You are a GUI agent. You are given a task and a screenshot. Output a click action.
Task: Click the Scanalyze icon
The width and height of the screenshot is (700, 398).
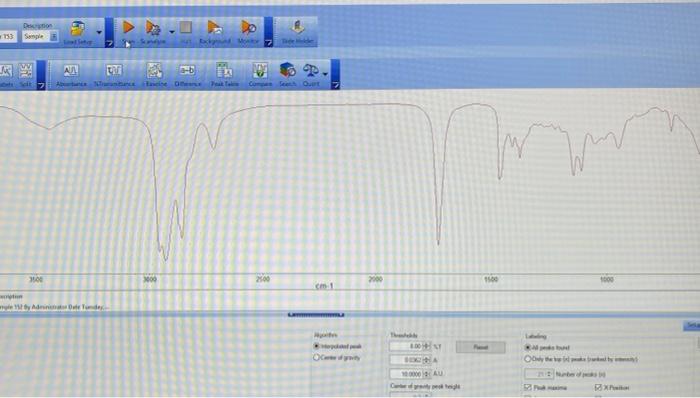(x=153, y=28)
